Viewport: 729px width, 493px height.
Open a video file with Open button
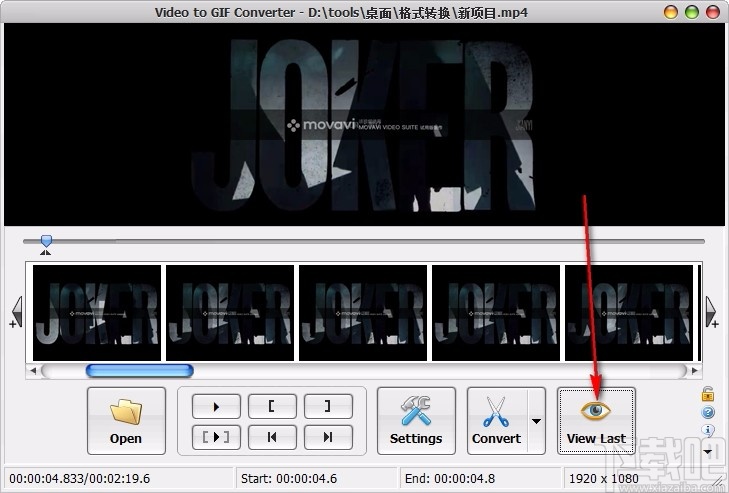(126, 420)
